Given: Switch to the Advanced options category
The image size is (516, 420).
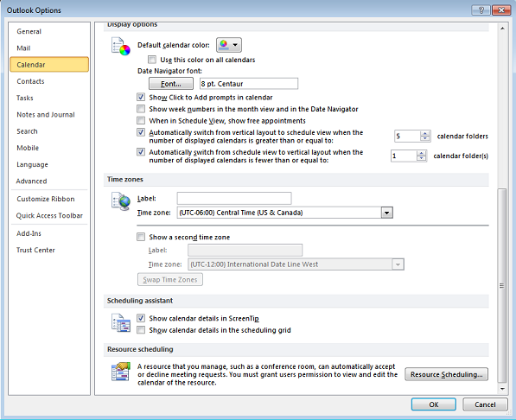Looking at the screenshot, I should click(x=32, y=181).
